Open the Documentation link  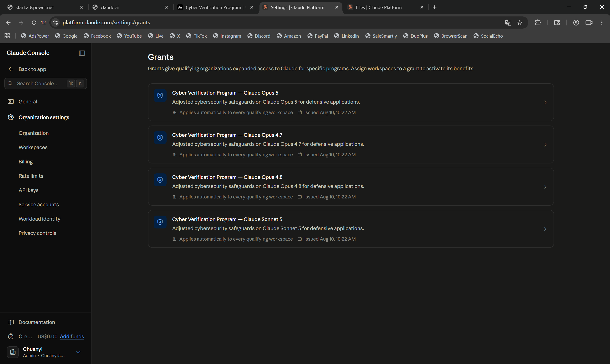tap(37, 322)
